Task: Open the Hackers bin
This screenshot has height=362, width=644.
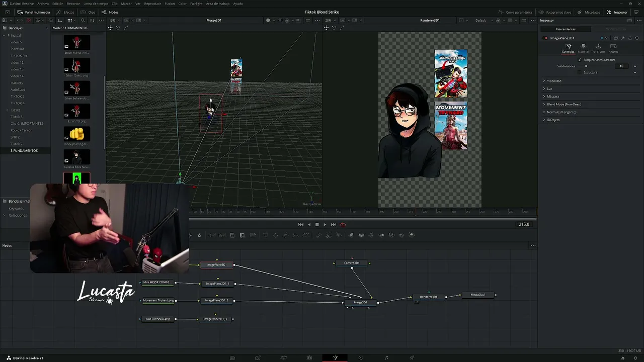Action: [17, 83]
